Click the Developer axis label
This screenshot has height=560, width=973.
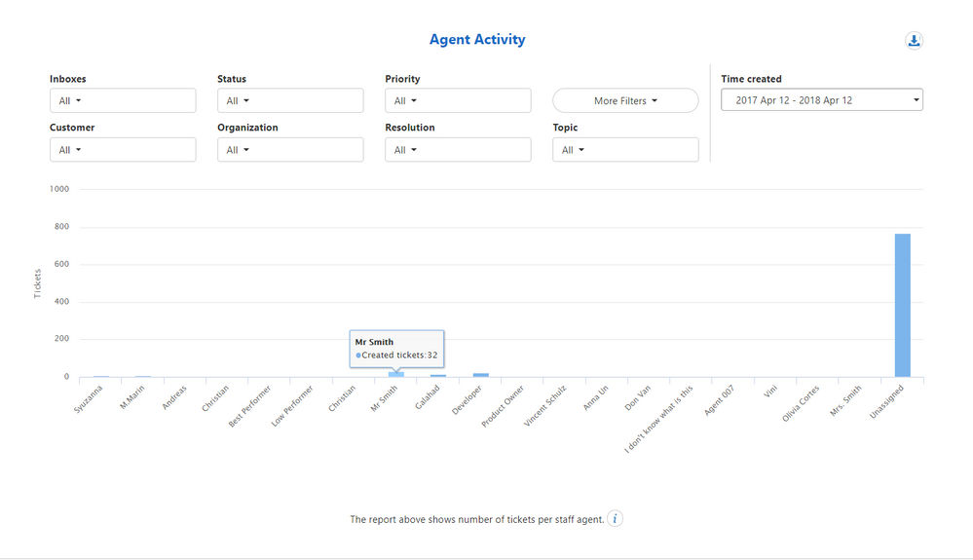pos(467,400)
